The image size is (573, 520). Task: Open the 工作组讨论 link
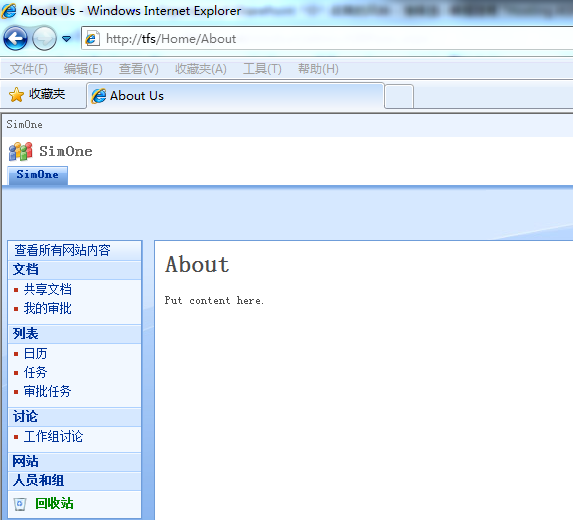pos(53,437)
